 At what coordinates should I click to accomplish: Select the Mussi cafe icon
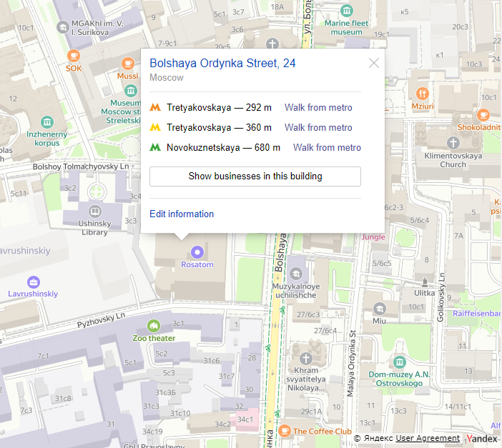pyautogui.click(x=128, y=63)
